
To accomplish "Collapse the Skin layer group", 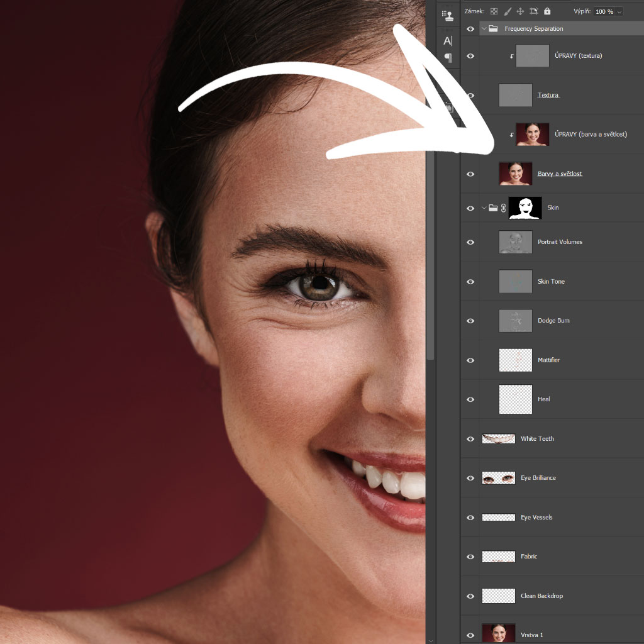I will 484,208.
